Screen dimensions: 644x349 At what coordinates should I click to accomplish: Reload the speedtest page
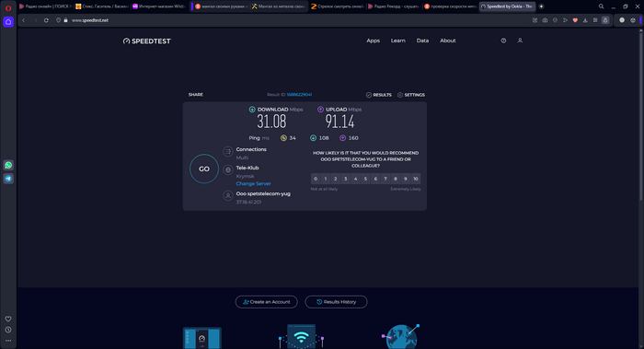(x=46, y=20)
